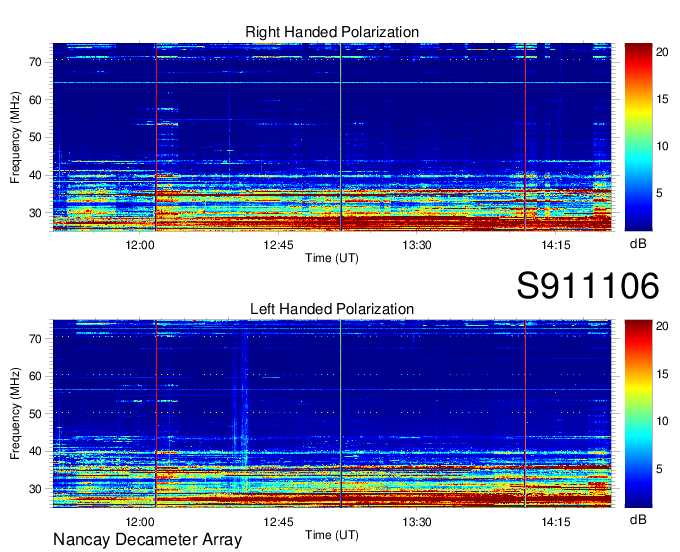
Task: Click the S911106 label
Action: tap(588, 285)
